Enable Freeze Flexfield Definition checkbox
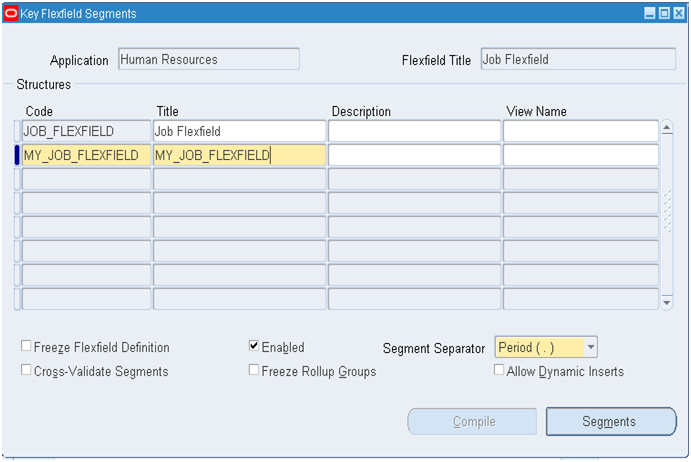This screenshot has height=462, width=691. point(26,347)
